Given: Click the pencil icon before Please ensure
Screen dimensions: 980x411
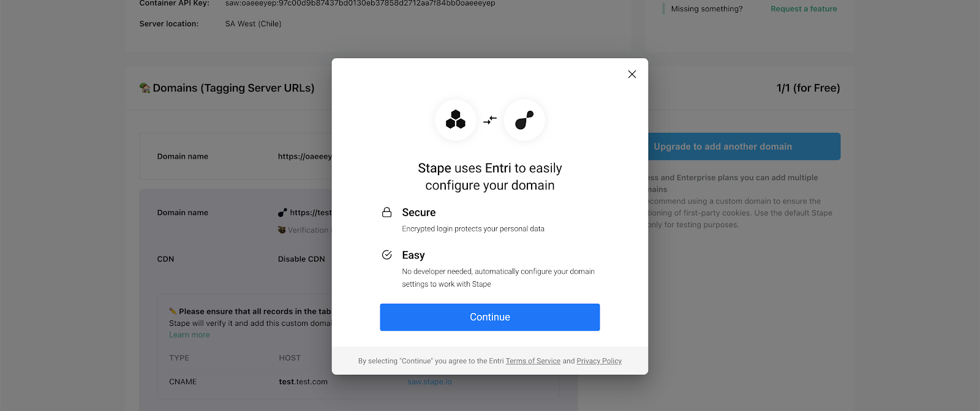Looking at the screenshot, I should [173, 311].
